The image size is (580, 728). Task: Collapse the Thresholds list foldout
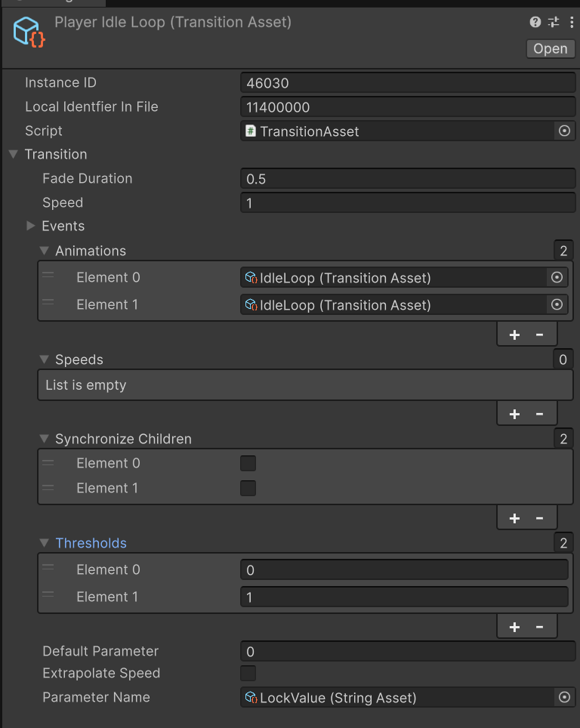(x=45, y=544)
